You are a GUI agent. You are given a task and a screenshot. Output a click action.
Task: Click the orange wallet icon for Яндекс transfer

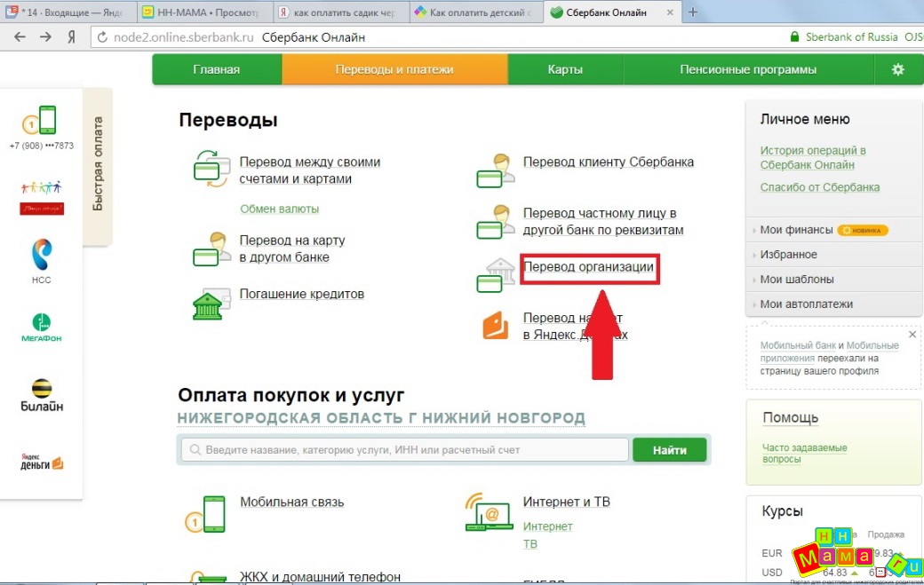tap(496, 326)
